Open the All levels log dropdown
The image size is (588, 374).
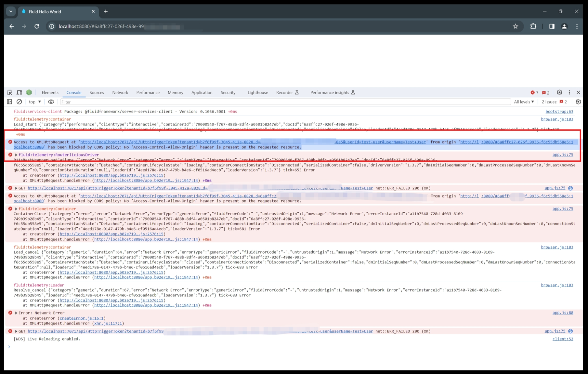pos(524,102)
